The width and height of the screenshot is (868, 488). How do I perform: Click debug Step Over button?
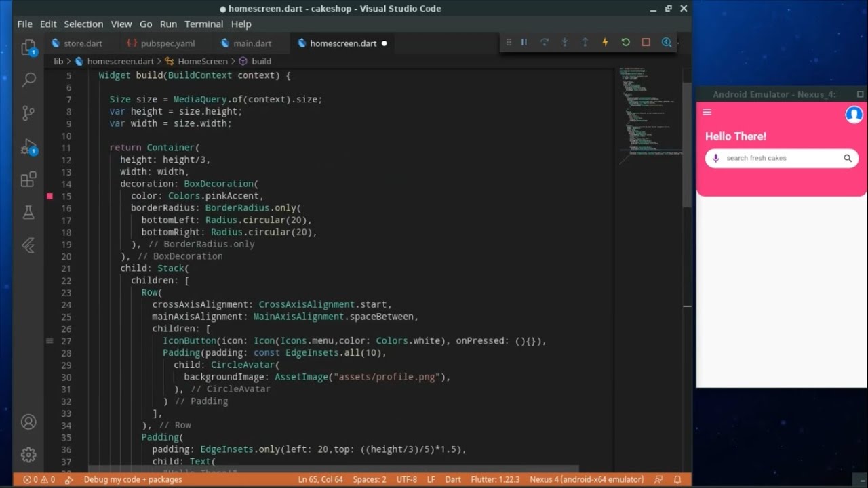click(544, 42)
